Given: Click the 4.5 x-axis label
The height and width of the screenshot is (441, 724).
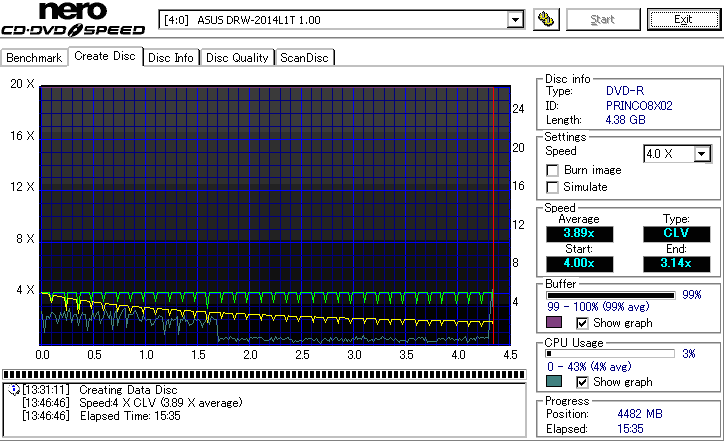Looking at the screenshot, I should click(x=510, y=355).
